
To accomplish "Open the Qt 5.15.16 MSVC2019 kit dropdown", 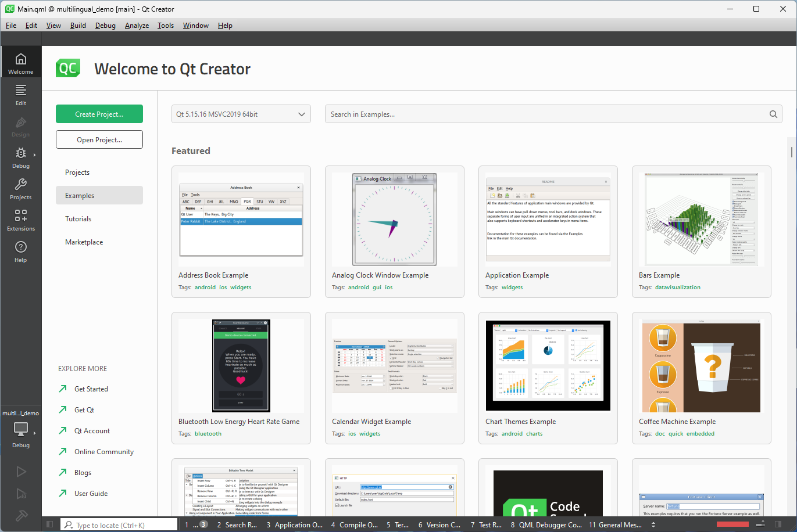I will pyautogui.click(x=241, y=114).
